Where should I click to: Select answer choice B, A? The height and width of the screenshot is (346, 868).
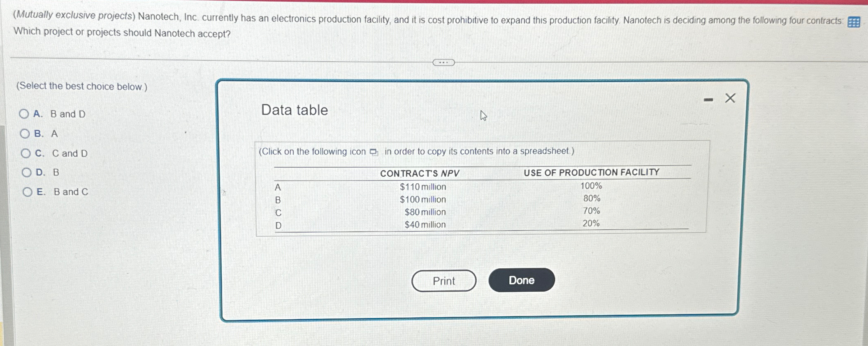(26, 134)
